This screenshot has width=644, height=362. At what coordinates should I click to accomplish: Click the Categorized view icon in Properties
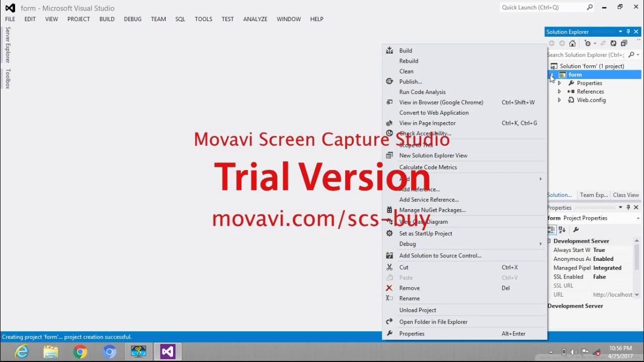coord(551,230)
